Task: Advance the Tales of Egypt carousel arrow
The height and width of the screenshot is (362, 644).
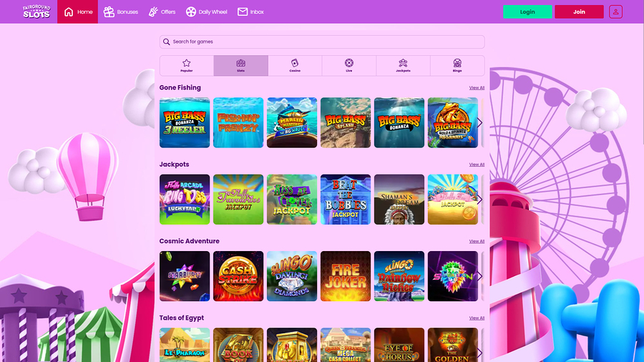Action: [479, 353]
